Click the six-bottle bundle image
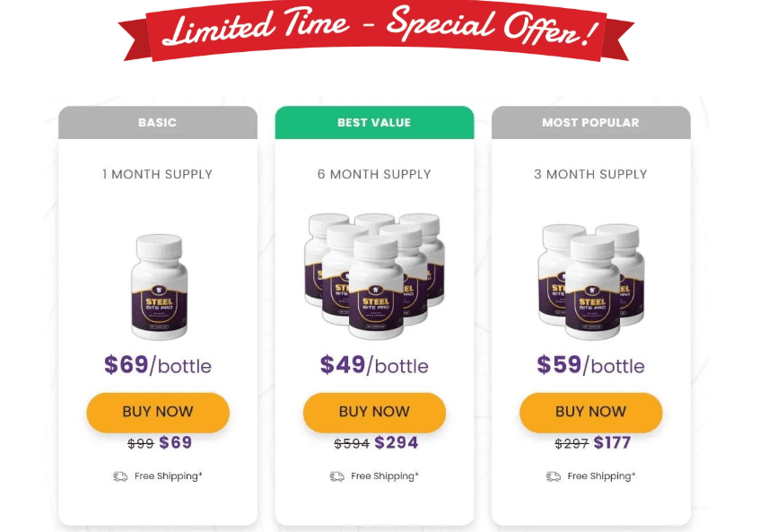 374,275
